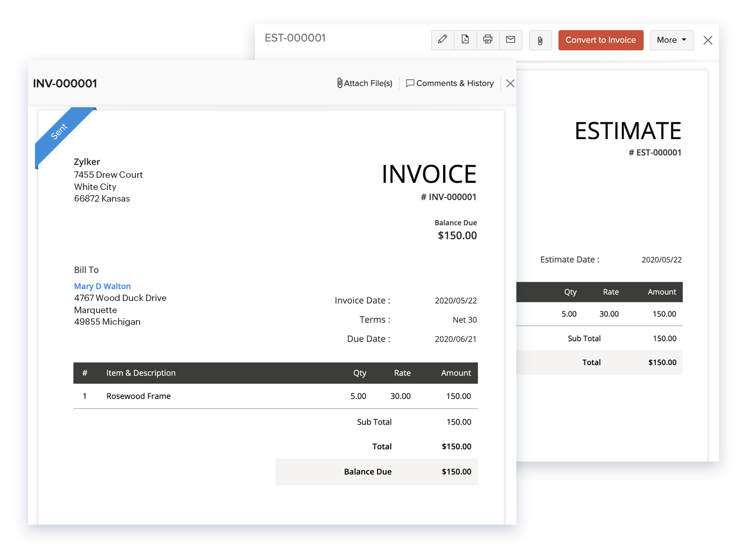Click the Invoice Date value 2020/05/22
The image size is (747, 560).
coord(456,300)
